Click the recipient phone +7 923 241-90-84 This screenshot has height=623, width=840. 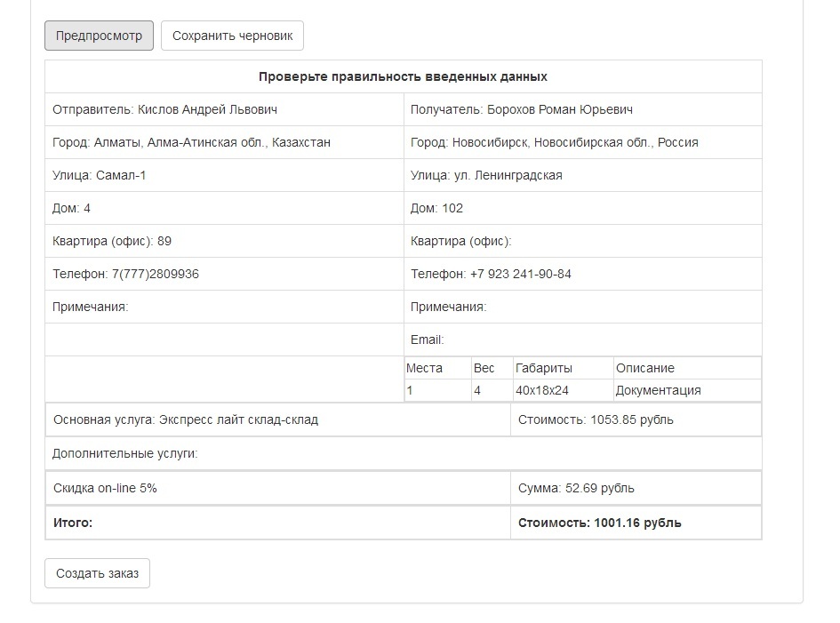492,274
